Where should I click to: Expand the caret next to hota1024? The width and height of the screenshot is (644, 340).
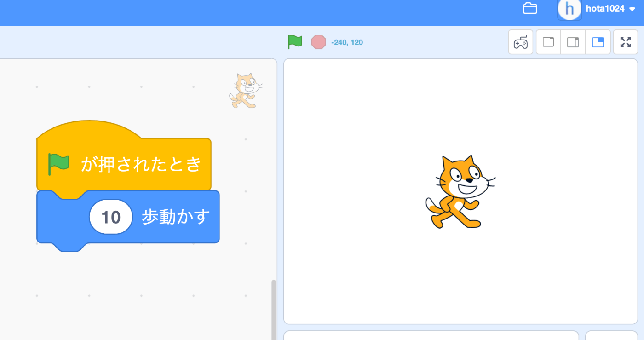click(x=632, y=9)
